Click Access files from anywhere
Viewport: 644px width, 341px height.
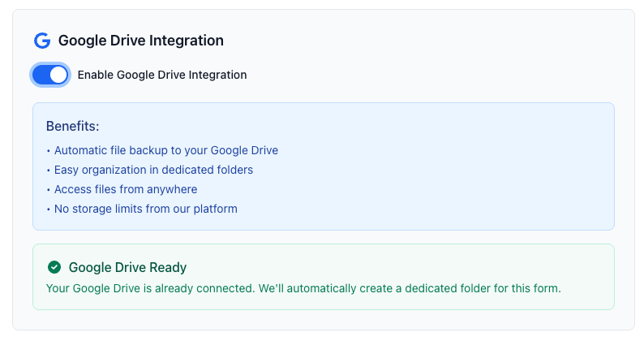click(x=126, y=189)
